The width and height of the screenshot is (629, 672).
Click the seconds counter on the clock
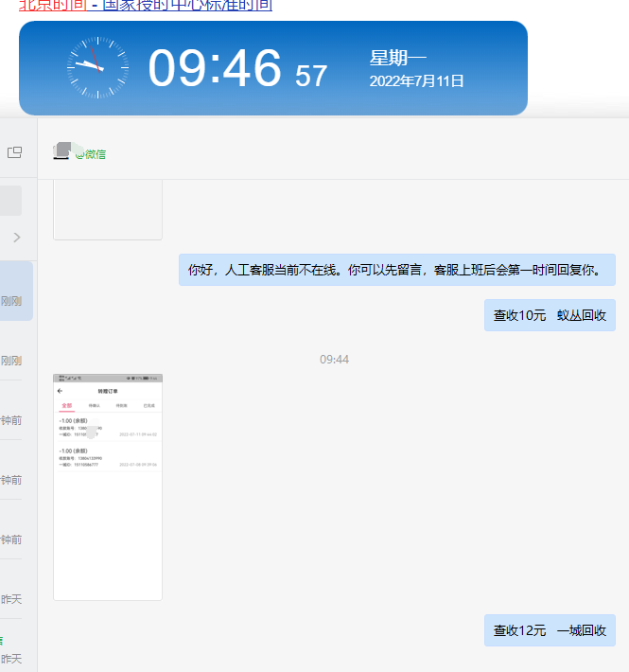pos(311,76)
